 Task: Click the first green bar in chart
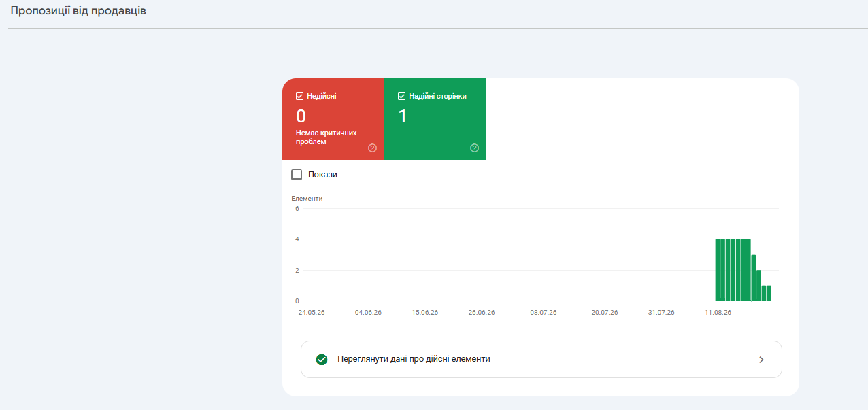[718, 270]
